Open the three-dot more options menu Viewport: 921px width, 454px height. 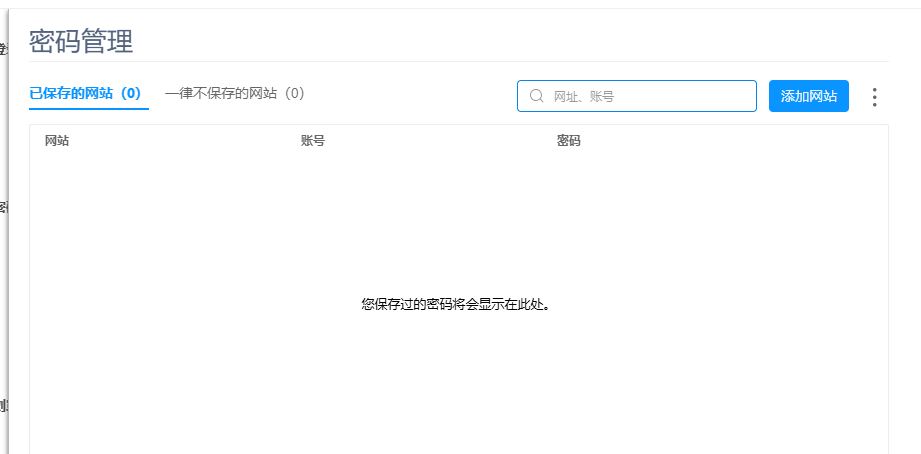click(x=875, y=97)
